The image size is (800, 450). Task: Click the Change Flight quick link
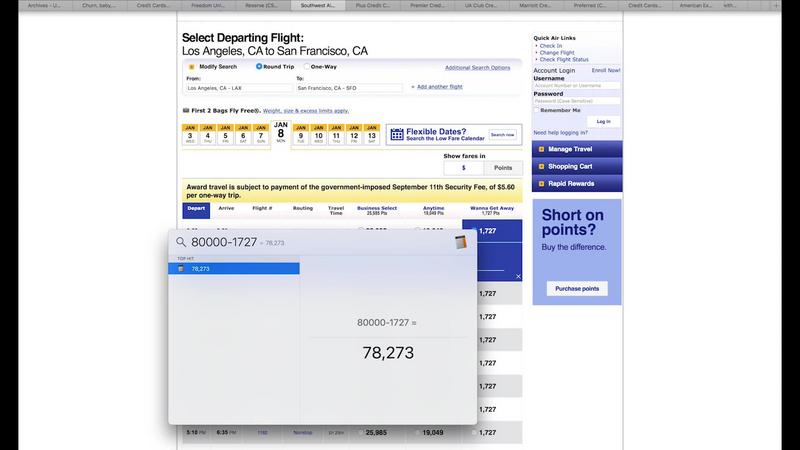(x=557, y=53)
